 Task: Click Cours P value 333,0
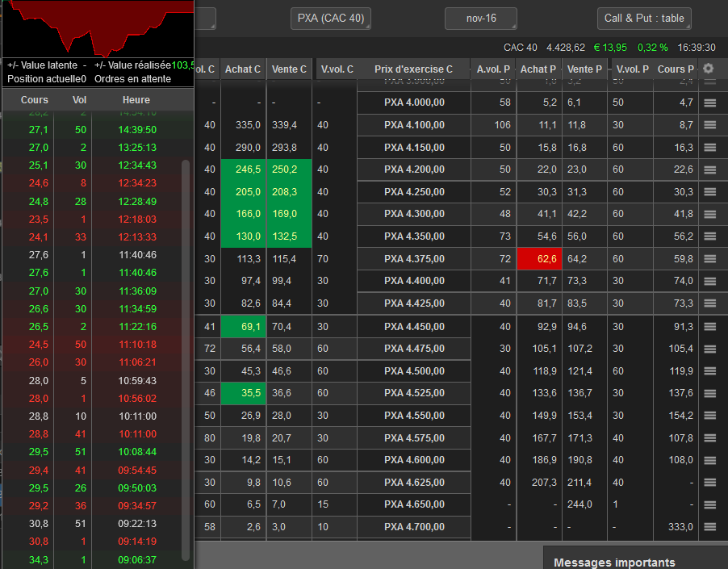coord(680,527)
